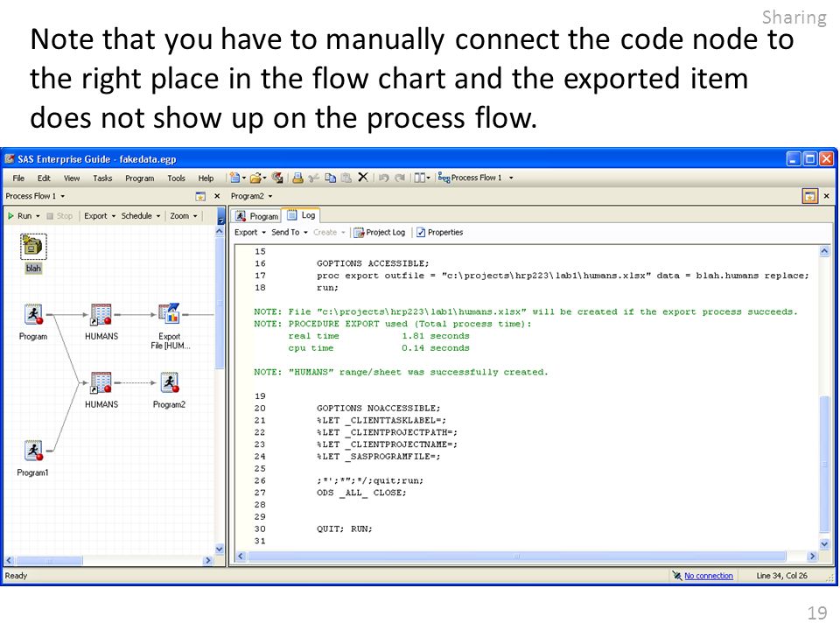Viewport: 840px width, 630px height.
Task: Click the workspace layout columns icon
Action: (419, 178)
